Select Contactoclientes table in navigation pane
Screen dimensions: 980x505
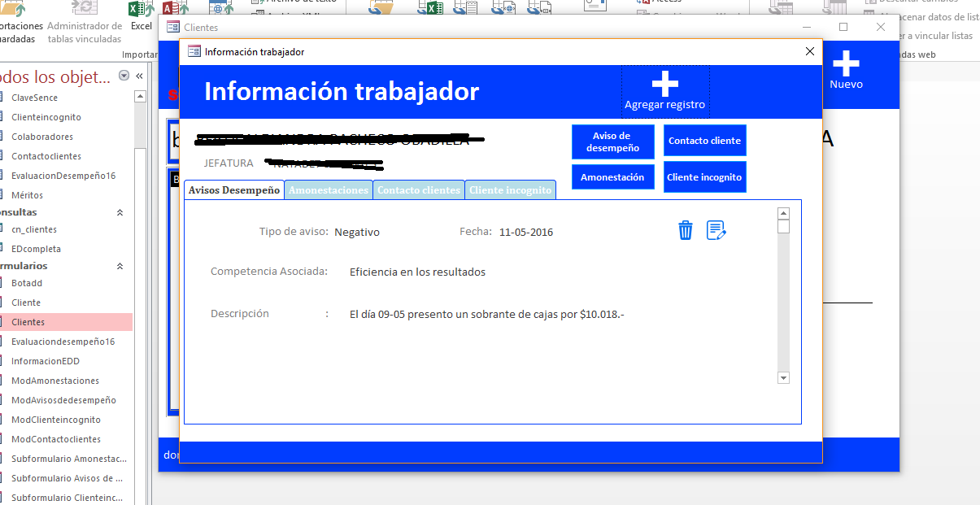(x=46, y=156)
